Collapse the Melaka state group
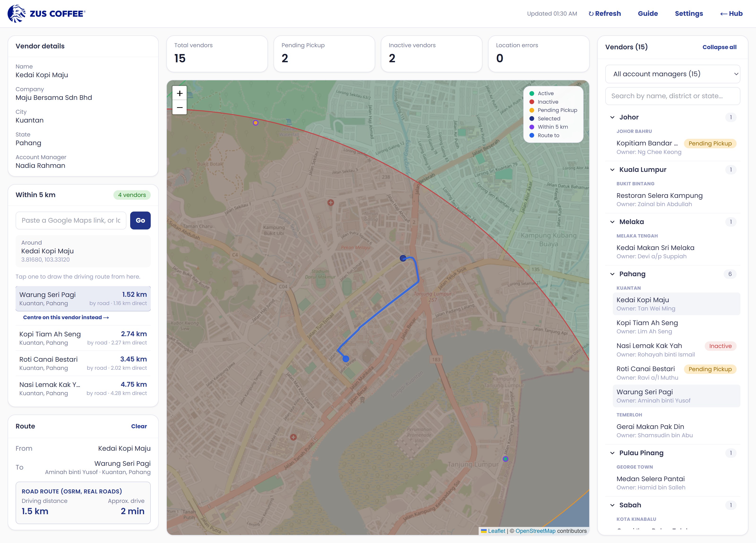 tap(673, 222)
